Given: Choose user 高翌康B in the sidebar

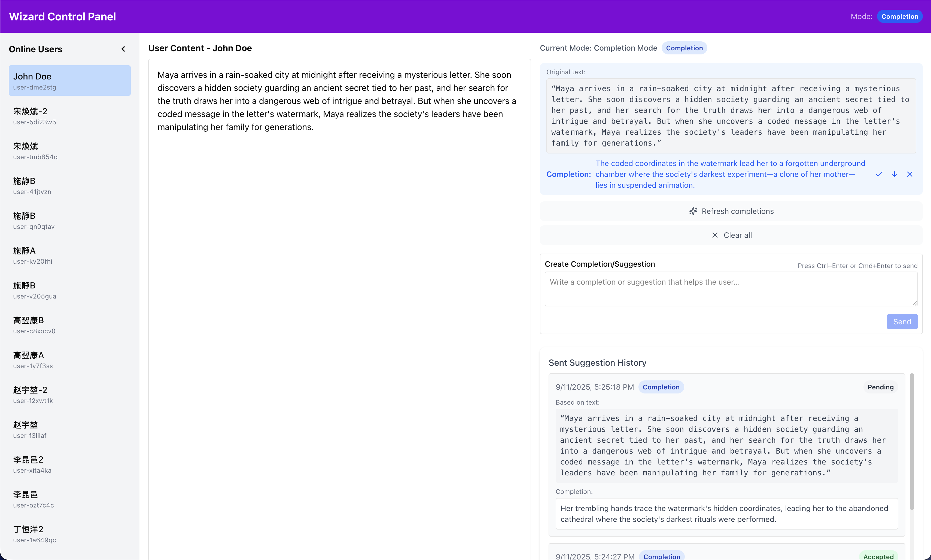Looking at the screenshot, I should tap(69, 325).
